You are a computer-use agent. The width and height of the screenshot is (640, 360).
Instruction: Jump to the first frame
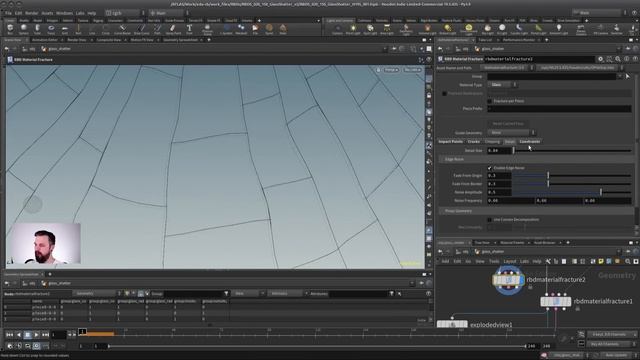tap(9, 335)
